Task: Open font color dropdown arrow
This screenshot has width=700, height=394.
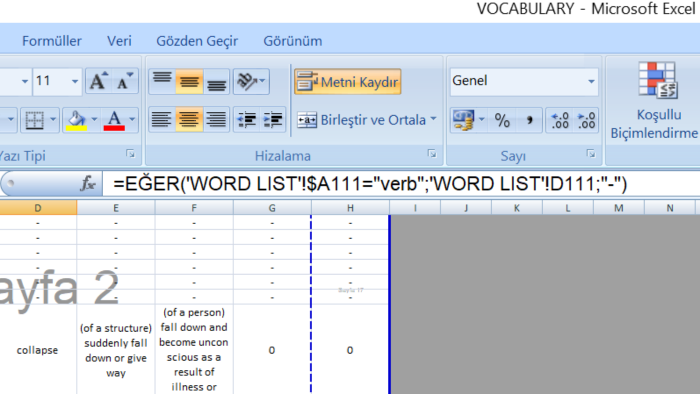Action: [x=132, y=120]
